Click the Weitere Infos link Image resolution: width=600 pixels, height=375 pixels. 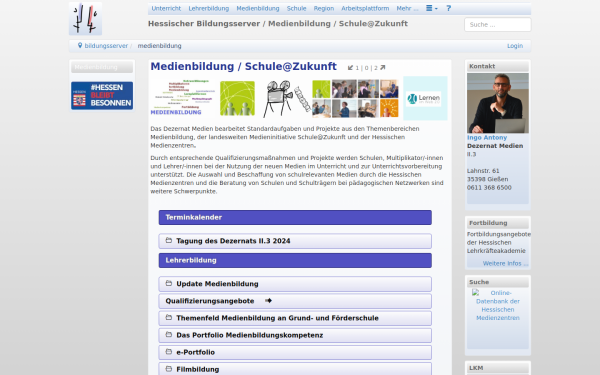pos(505,263)
